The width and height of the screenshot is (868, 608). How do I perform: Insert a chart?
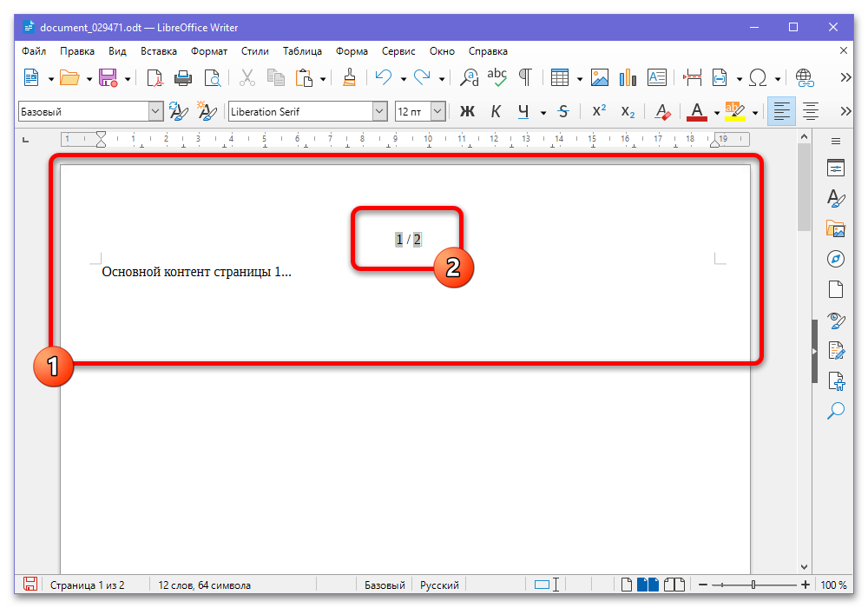pos(628,78)
